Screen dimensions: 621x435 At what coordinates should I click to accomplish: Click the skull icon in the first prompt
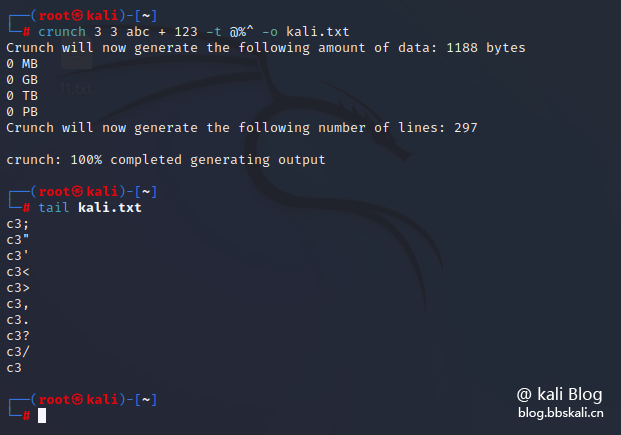[x=73, y=15]
